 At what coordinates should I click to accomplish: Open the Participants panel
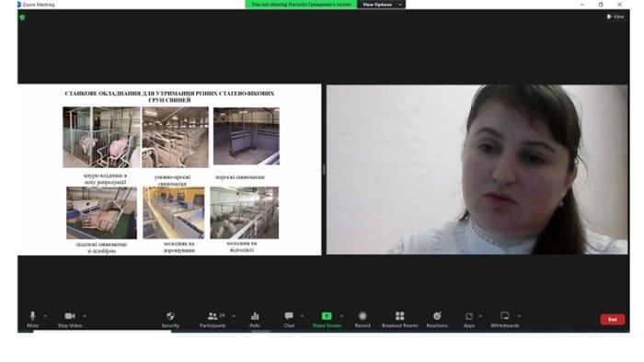coord(213,320)
